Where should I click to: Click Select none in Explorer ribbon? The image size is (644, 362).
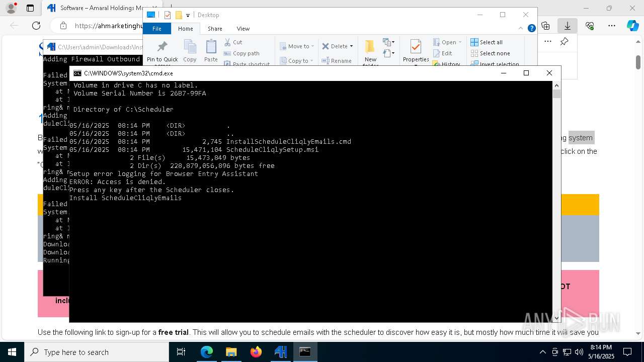(490, 53)
